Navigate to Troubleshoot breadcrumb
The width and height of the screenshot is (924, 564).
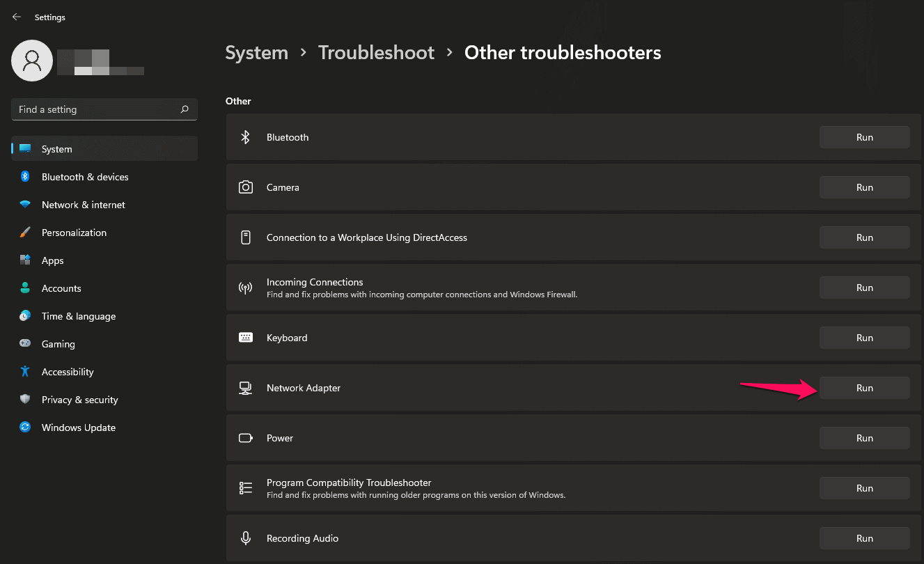pyautogui.click(x=376, y=53)
